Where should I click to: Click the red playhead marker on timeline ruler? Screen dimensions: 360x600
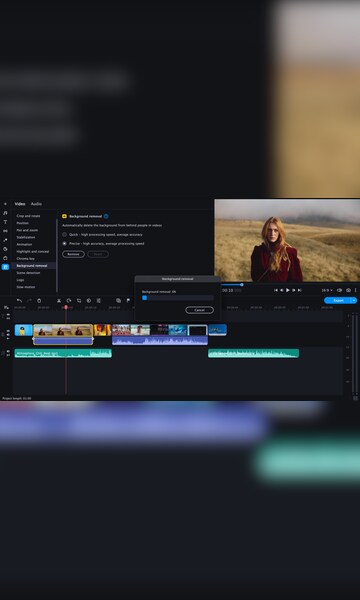[66, 307]
